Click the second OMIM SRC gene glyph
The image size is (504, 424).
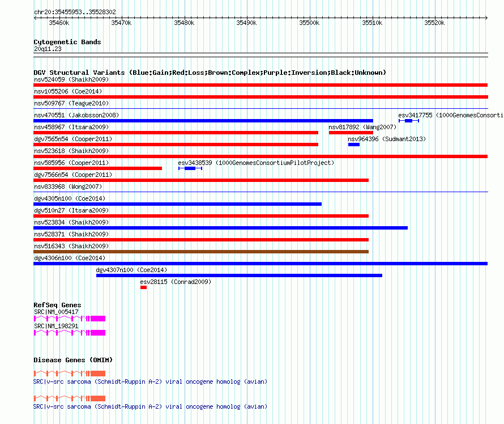[x=70, y=398]
